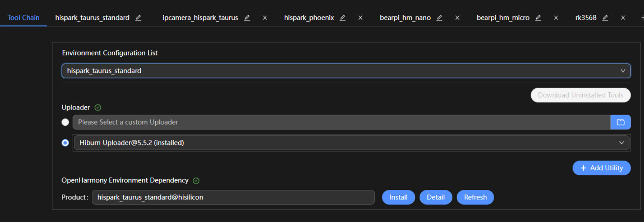Select the custom Uploader radio button
The image size is (644, 222).
(x=65, y=122)
